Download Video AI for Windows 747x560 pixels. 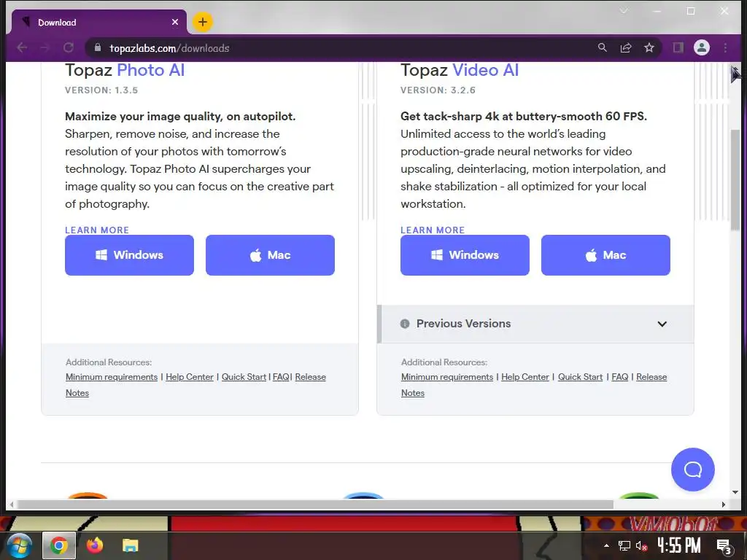pyautogui.click(x=465, y=254)
